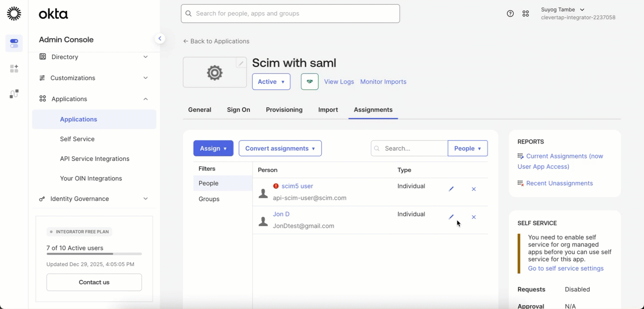Edit the app logo with pencil icon

[241, 63]
